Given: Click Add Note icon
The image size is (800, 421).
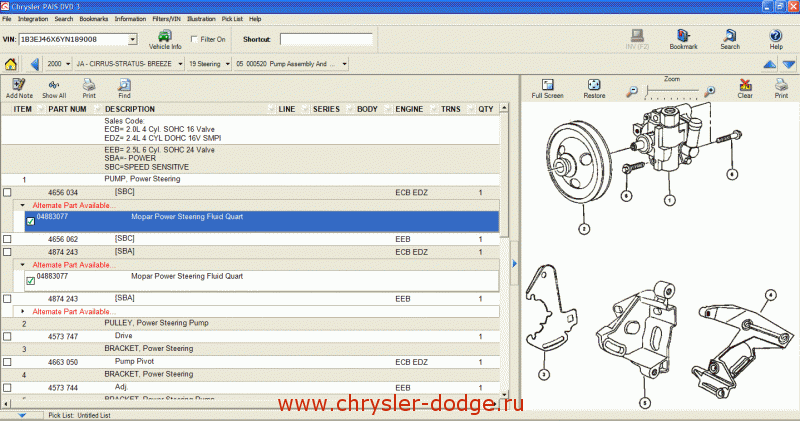Looking at the screenshot, I should pos(19,88).
